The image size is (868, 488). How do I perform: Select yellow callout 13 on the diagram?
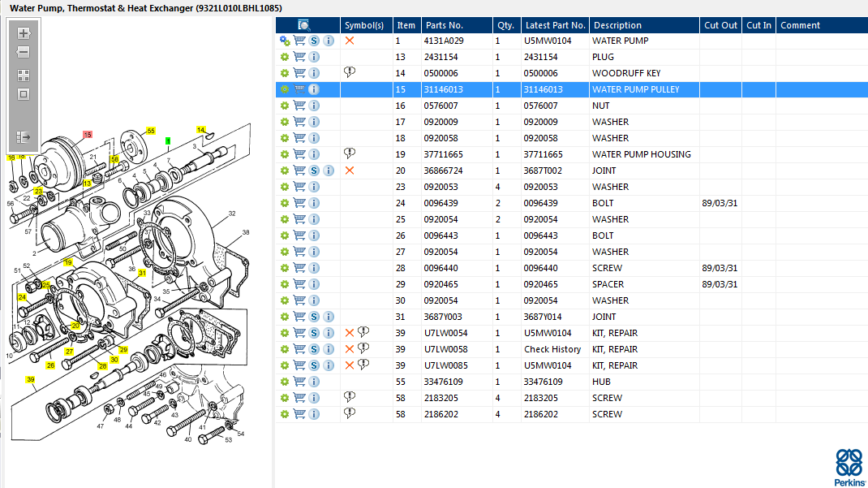(x=87, y=184)
